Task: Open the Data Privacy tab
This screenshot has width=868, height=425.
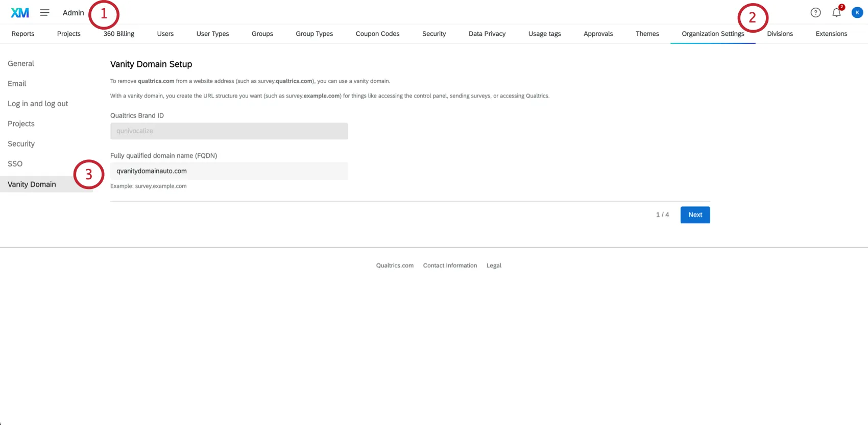Action: click(487, 34)
